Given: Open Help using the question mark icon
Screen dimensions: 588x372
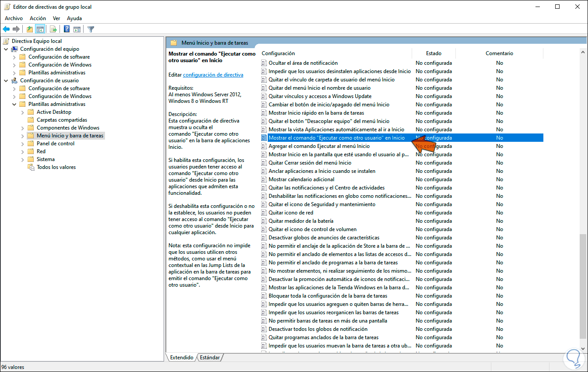Looking at the screenshot, I should [66, 29].
